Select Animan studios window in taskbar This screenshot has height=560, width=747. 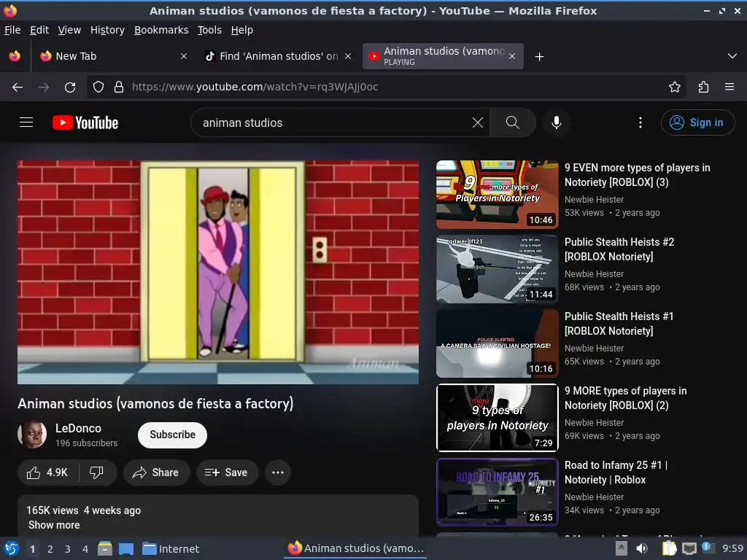(x=356, y=548)
